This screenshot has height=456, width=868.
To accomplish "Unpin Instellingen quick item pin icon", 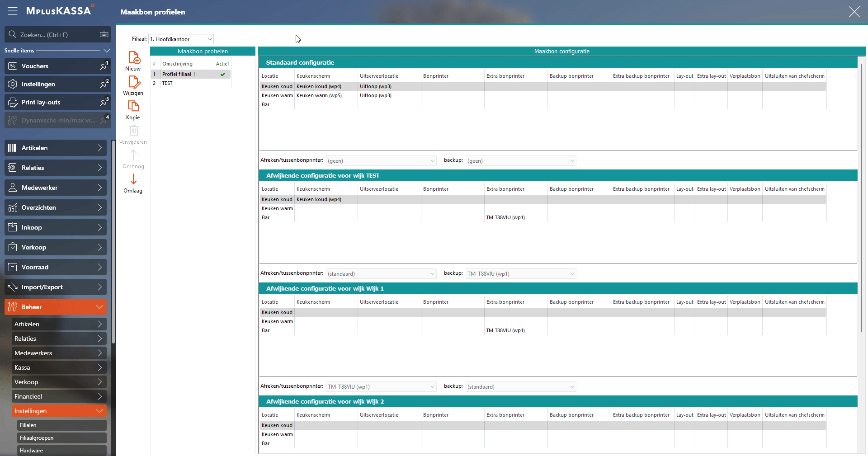I will click(x=104, y=84).
